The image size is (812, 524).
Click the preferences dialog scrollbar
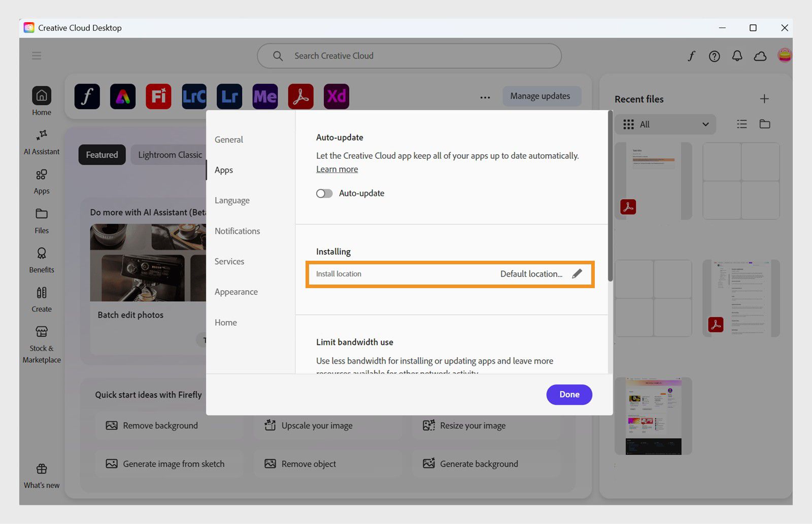(610, 195)
